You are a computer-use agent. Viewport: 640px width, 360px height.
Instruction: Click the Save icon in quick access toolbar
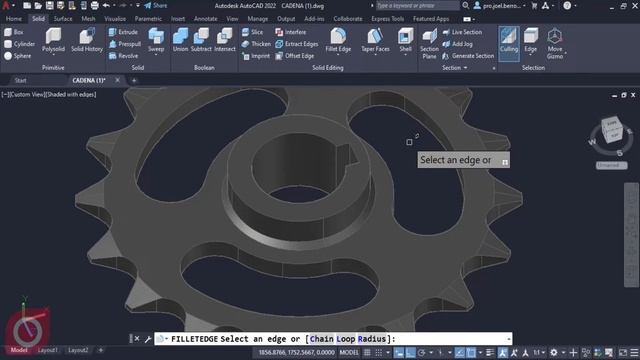pyautogui.click(x=49, y=5)
